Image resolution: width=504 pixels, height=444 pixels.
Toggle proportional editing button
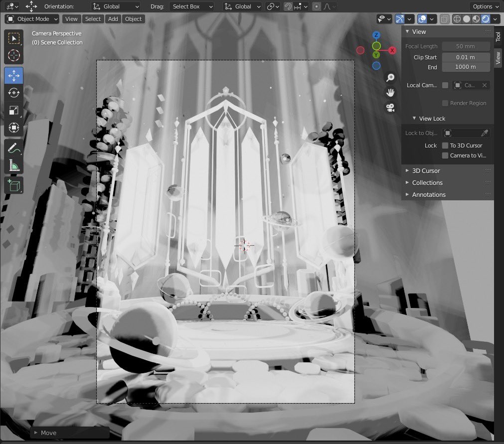coord(316,6)
